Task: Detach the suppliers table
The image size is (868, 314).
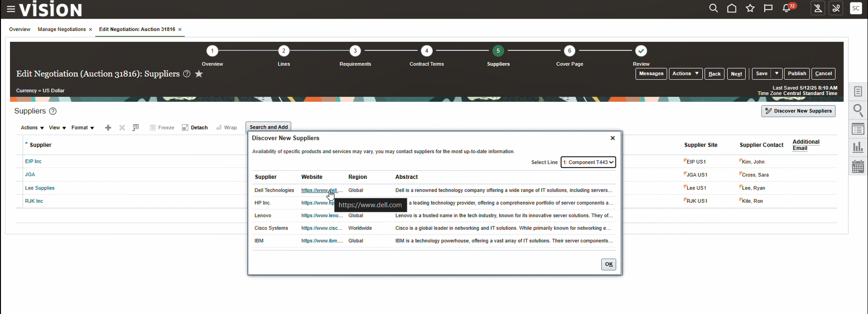Action: pyautogui.click(x=195, y=128)
